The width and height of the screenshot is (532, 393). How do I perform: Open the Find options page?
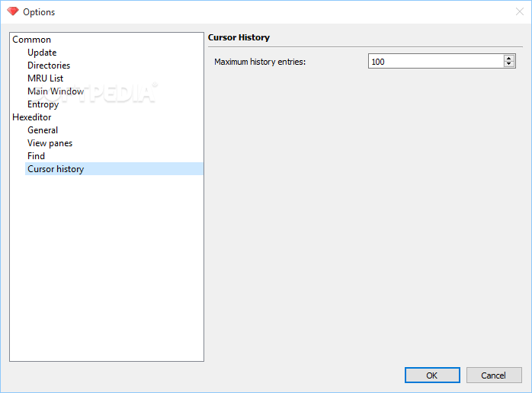pos(37,156)
